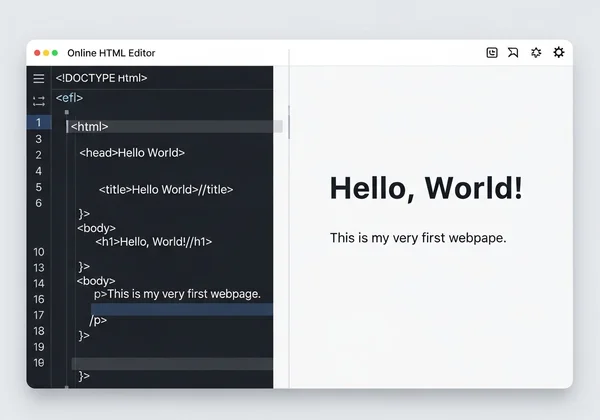Click the <title>Hello World>//title> line
Screen dimensions: 600x420
(x=166, y=189)
